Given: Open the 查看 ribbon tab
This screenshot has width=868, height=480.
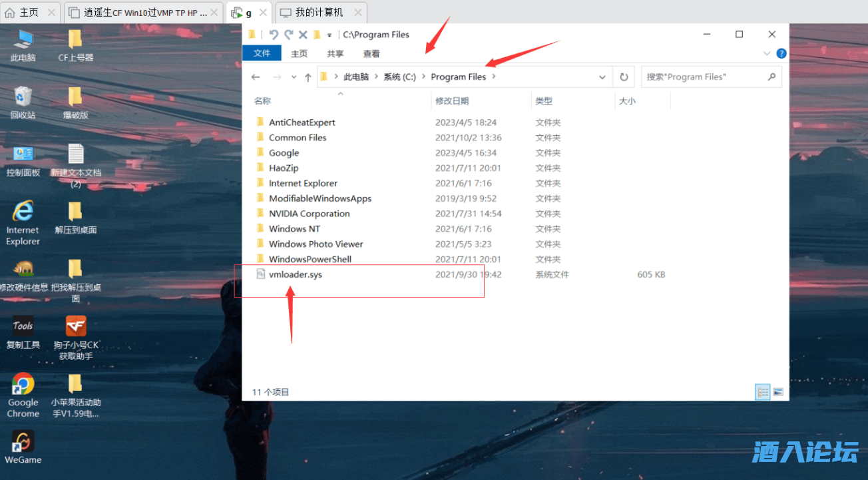Looking at the screenshot, I should [x=371, y=54].
